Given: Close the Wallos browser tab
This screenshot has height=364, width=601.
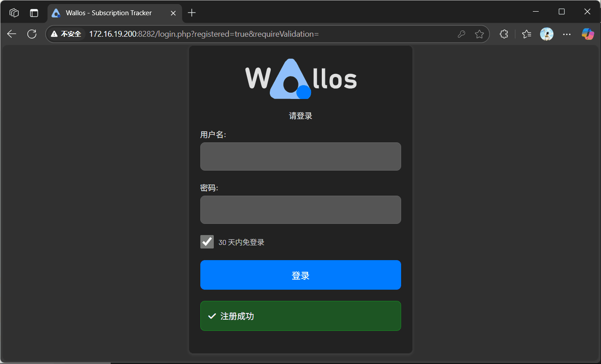Looking at the screenshot, I should 173,13.
